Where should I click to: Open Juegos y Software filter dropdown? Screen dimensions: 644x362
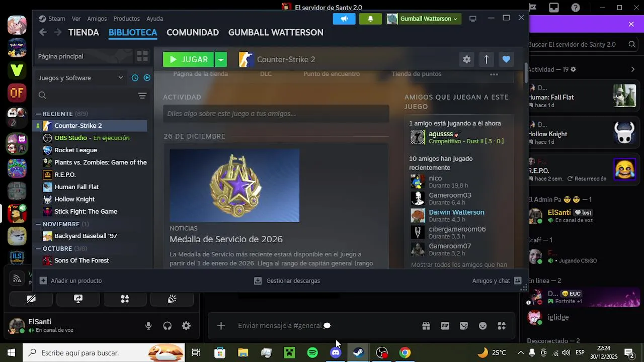coord(80,78)
